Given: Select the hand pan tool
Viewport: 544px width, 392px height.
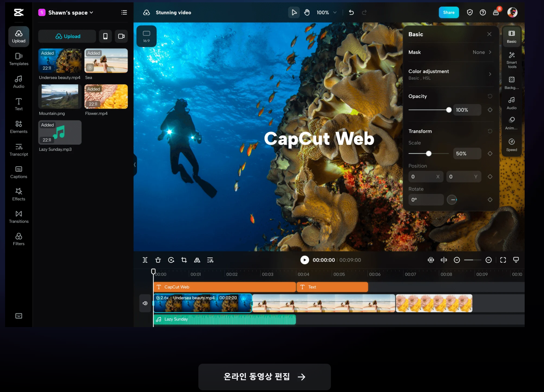Looking at the screenshot, I should (307, 12).
